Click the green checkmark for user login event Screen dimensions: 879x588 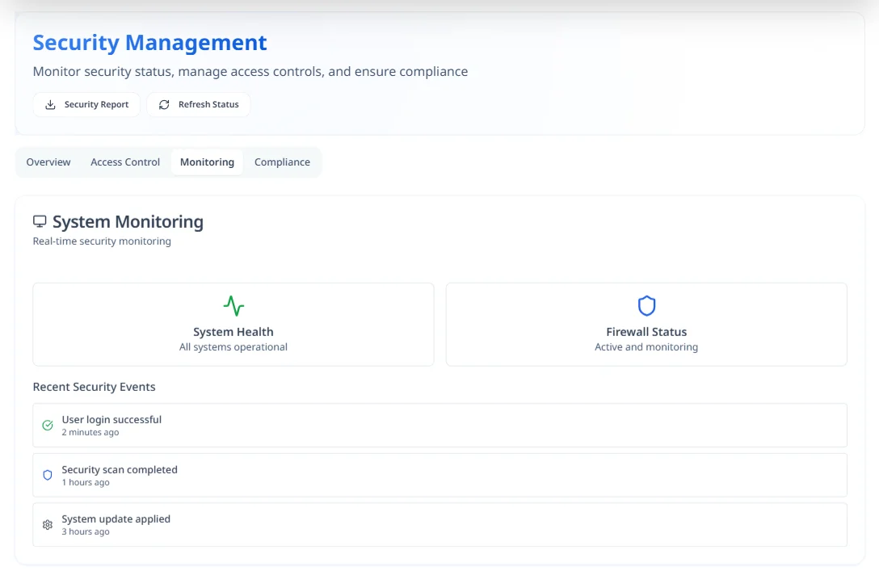tap(48, 426)
